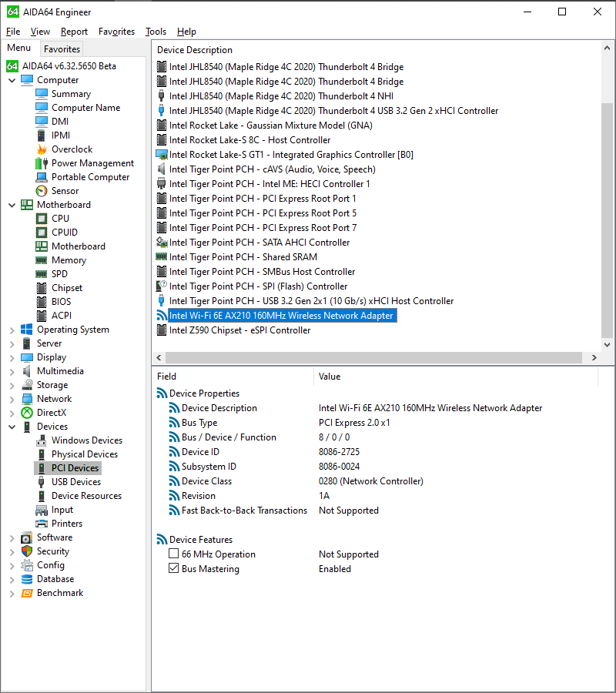Click the Overclock flame icon
The image size is (616, 693).
pyautogui.click(x=42, y=149)
